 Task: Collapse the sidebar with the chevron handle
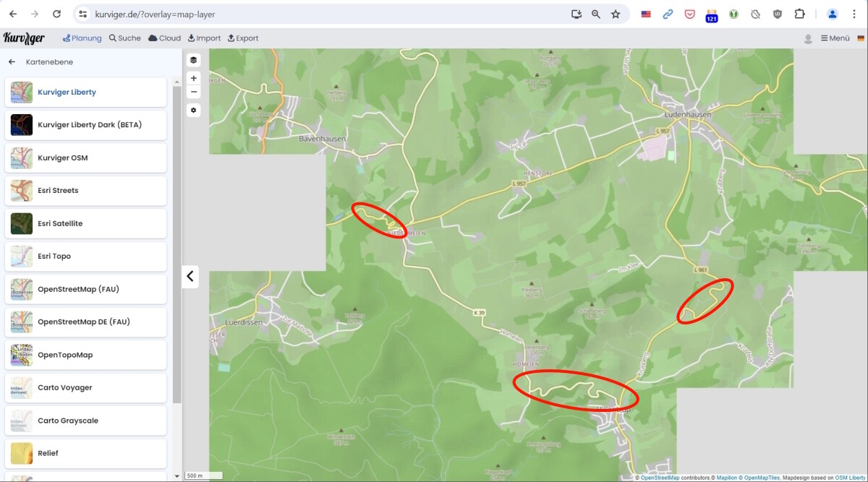tap(190, 275)
